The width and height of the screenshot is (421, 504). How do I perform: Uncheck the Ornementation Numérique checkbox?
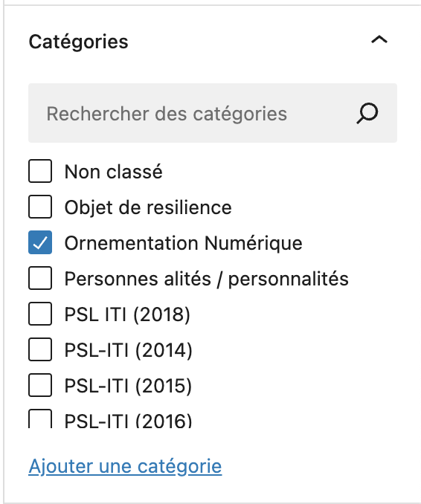(x=40, y=242)
